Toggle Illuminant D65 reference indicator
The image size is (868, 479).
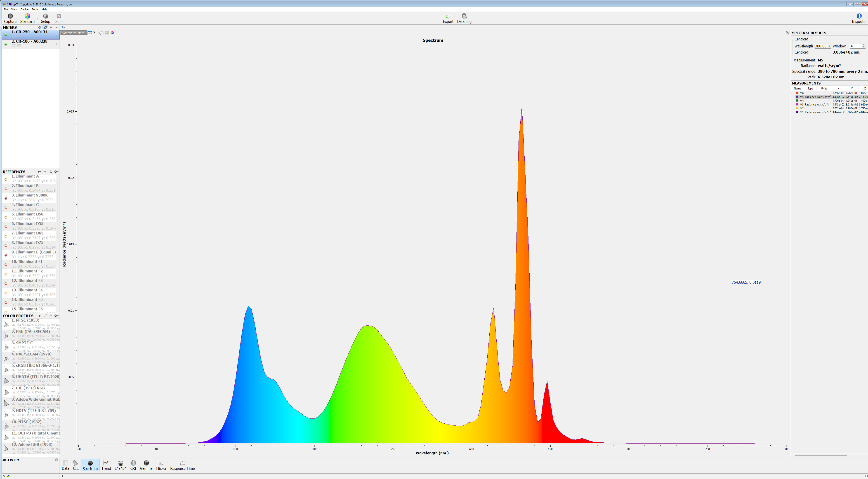pyautogui.click(x=6, y=236)
